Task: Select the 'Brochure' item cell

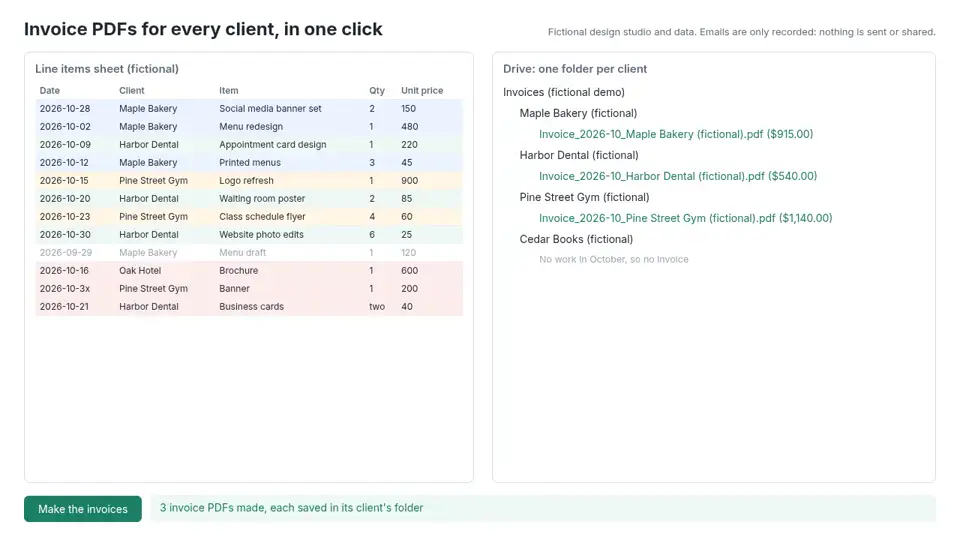Action: pyautogui.click(x=238, y=271)
